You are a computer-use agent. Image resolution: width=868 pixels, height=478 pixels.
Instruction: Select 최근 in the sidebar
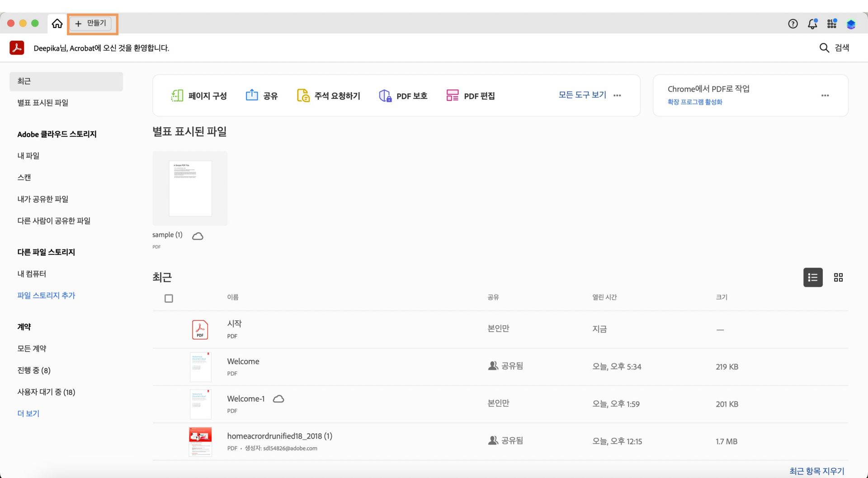click(x=66, y=81)
